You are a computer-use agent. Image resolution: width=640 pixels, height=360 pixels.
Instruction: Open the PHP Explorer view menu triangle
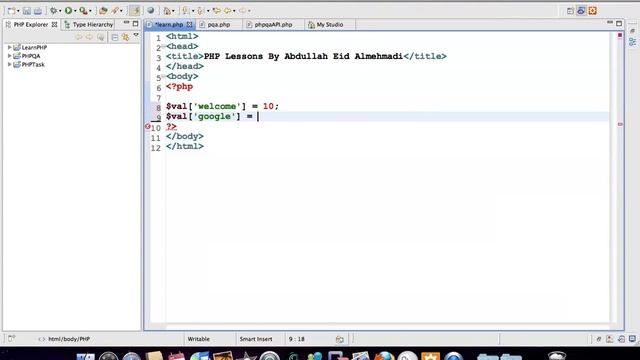click(x=136, y=36)
